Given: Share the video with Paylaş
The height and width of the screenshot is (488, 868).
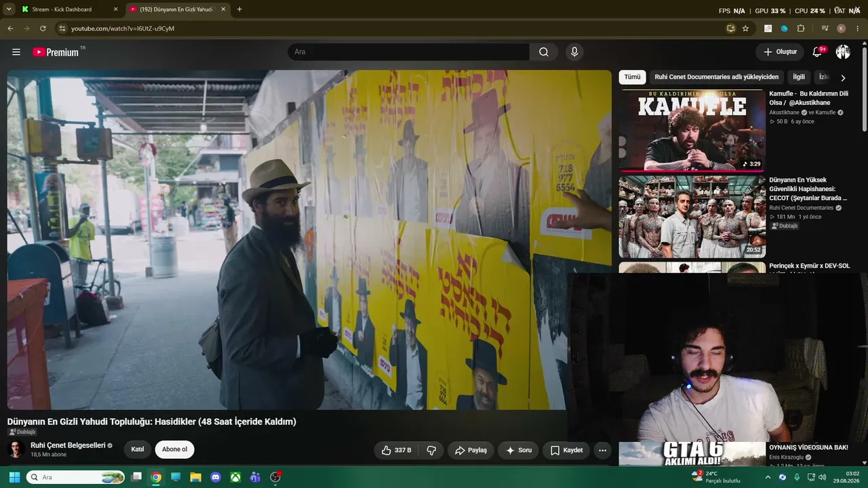Looking at the screenshot, I should click(471, 450).
